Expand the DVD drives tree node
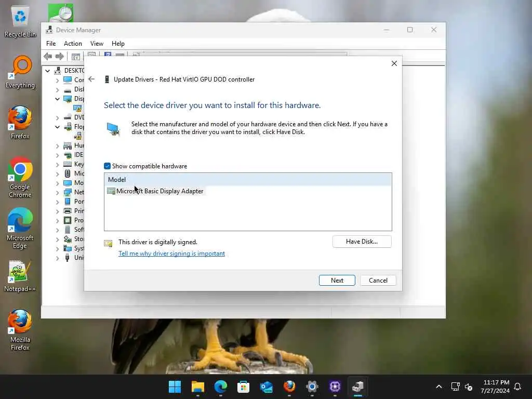Screen dimensions: 532x399 [x=57, y=118]
